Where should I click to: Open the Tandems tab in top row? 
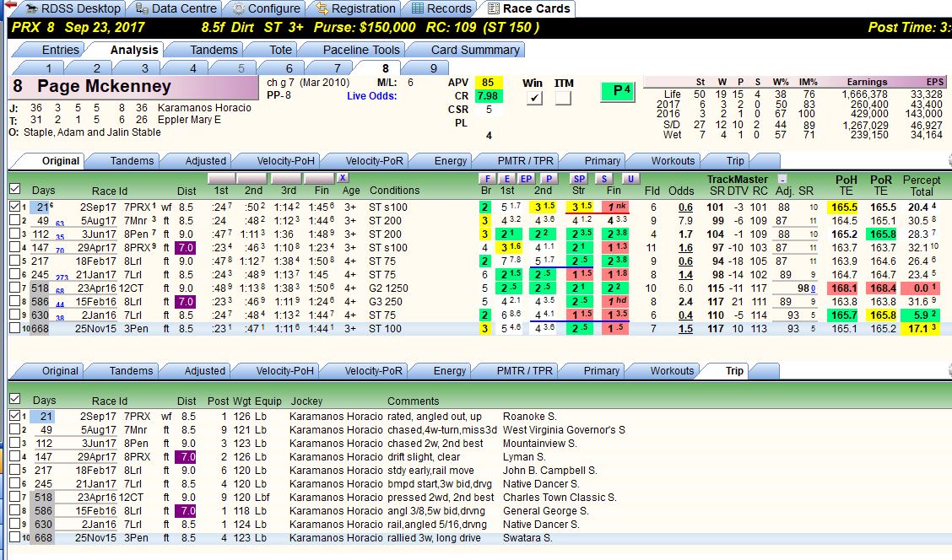pyautogui.click(x=214, y=50)
